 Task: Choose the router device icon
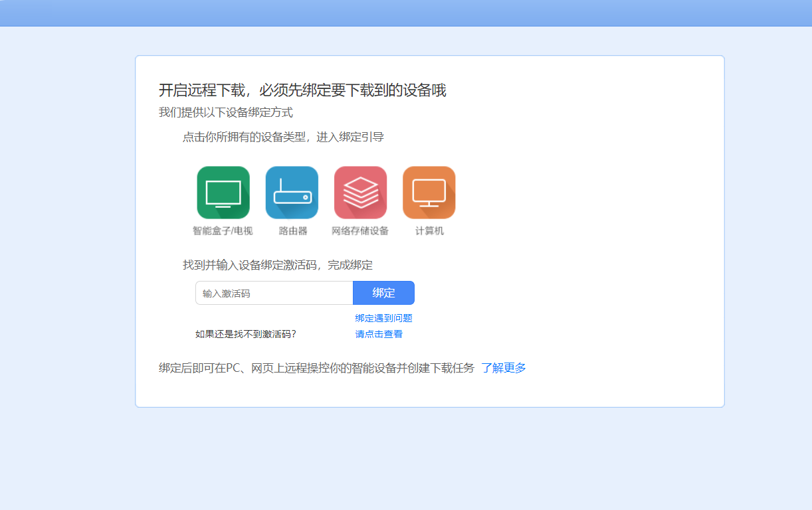292,193
